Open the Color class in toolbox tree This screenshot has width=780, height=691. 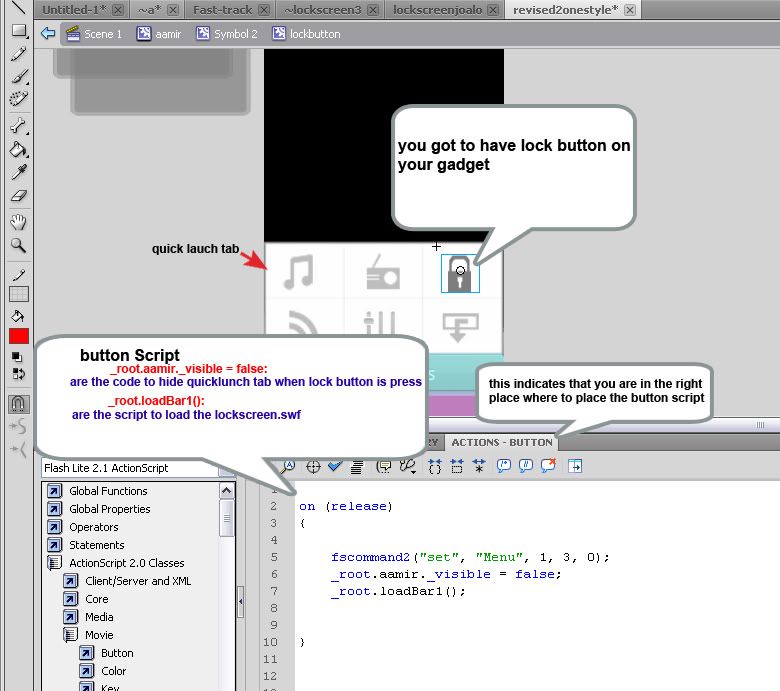point(113,671)
